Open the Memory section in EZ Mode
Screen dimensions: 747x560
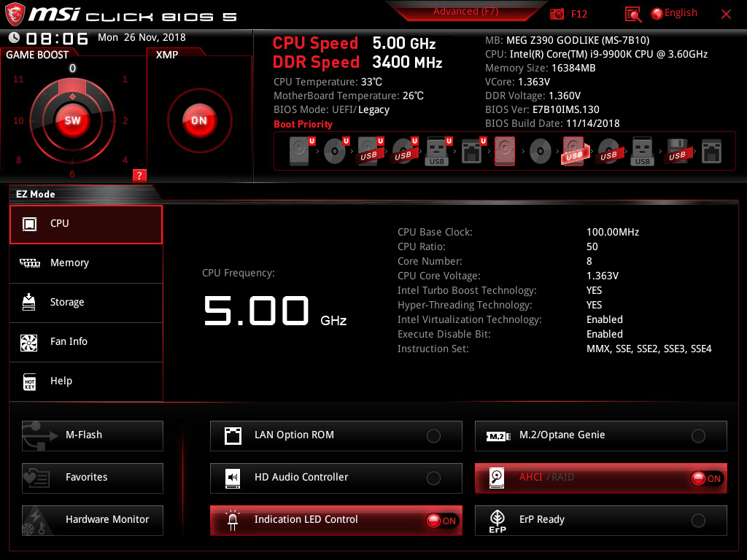(86, 262)
